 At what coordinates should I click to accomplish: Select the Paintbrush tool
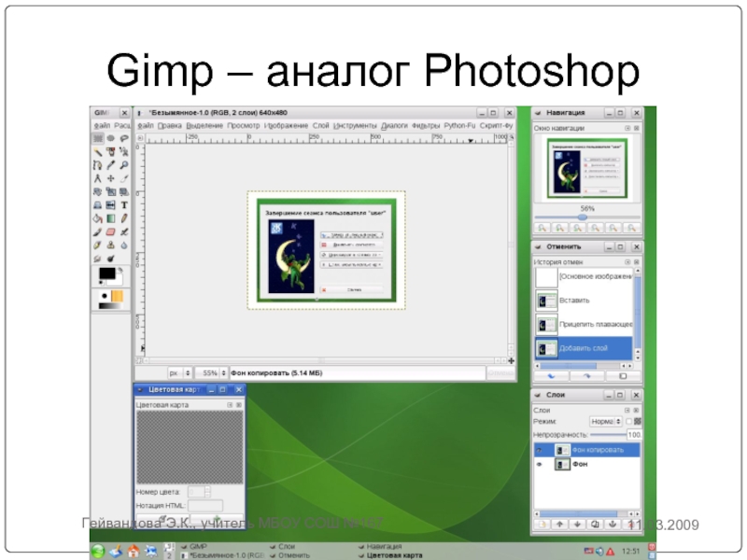pyautogui.click(x=98, y=231)
